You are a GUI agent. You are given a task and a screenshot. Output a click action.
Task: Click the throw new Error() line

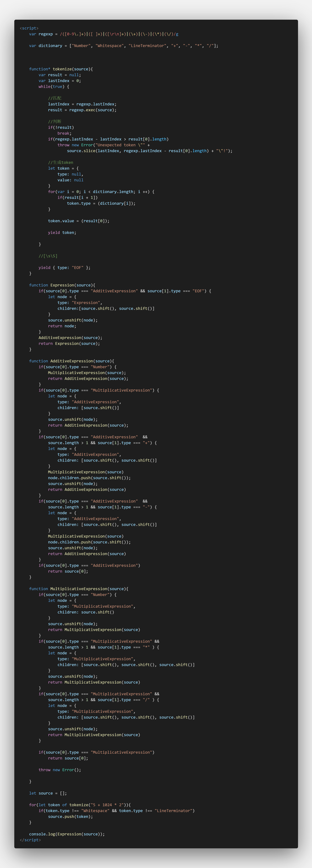(60, 770)
